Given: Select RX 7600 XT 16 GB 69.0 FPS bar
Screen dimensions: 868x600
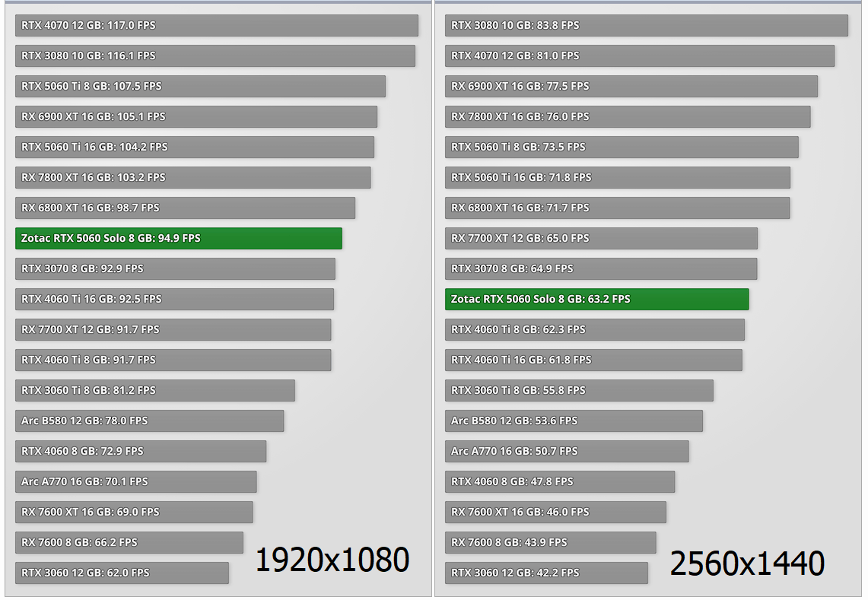Looking at the screenshot, I should click(x=134, y=513).
